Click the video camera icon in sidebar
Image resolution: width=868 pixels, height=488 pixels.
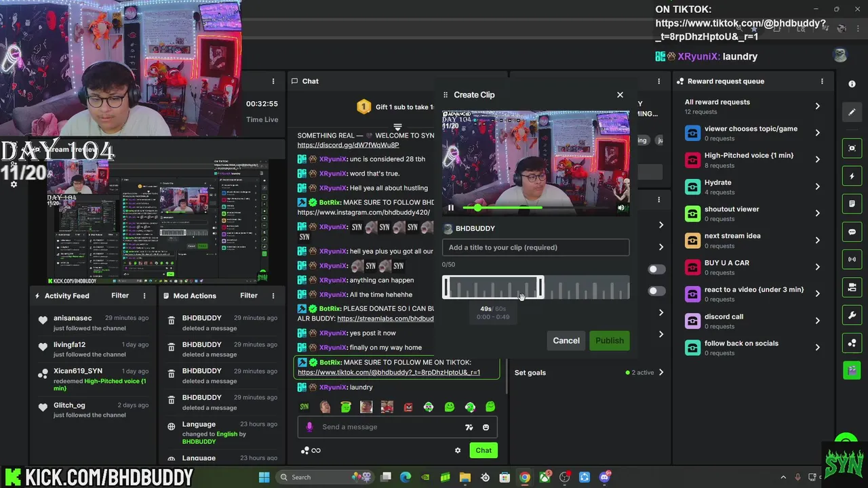852,287
